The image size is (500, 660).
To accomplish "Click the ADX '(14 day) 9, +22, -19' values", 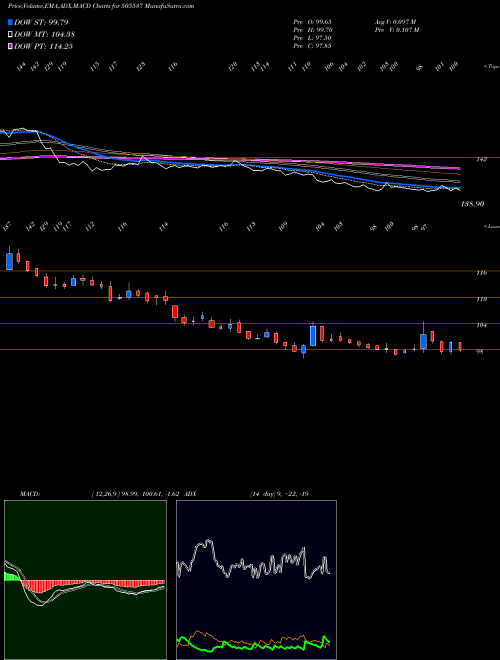I will (279, 494).
